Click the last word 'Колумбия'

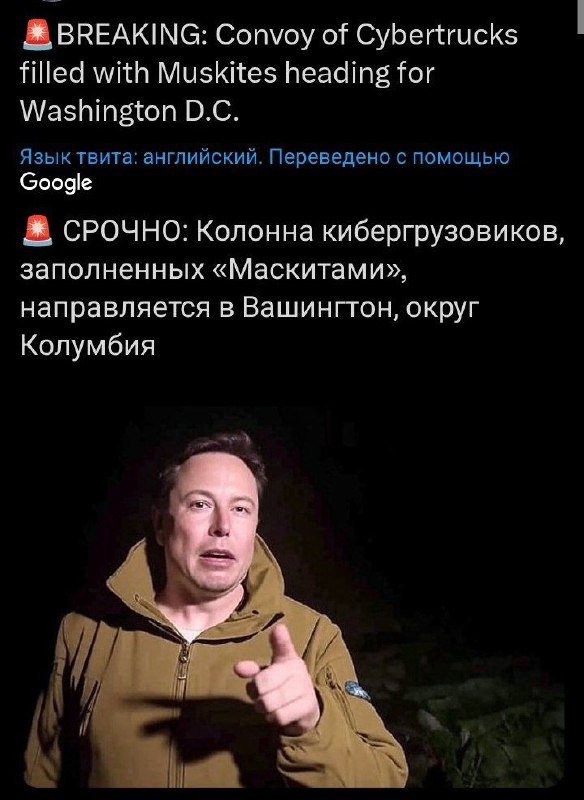click(x=88, y=345)
